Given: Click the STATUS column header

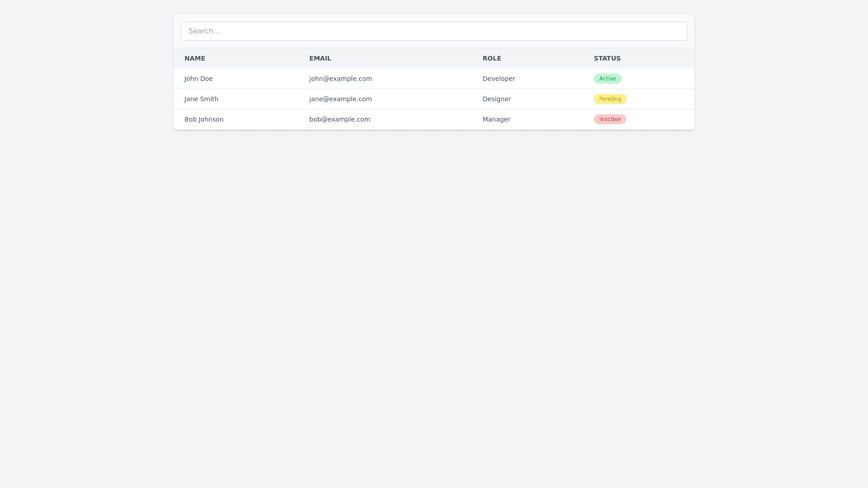Looking at the screenshot, I should (x=607, y=58).
